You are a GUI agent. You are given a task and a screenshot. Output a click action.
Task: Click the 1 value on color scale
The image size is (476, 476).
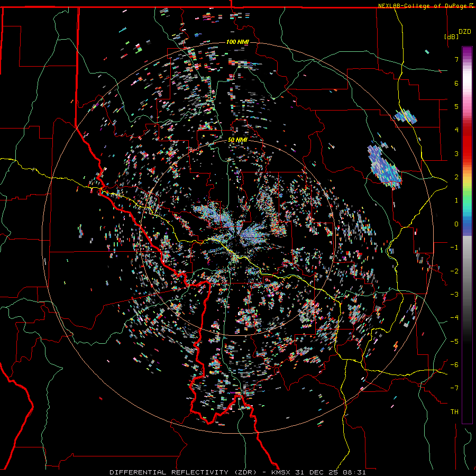click(456, 200)
